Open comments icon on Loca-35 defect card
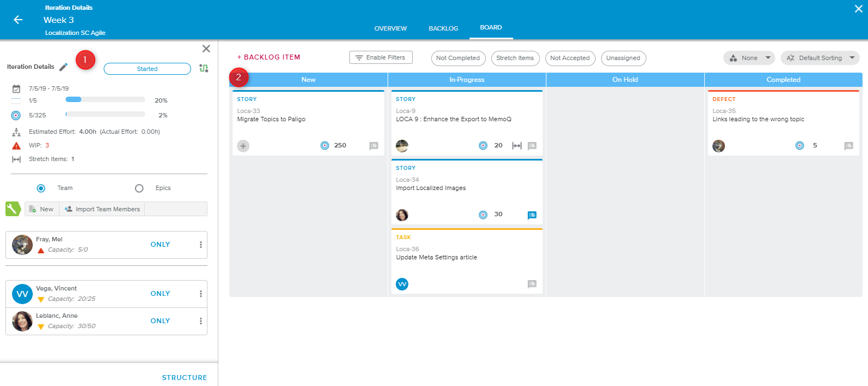 848,146
